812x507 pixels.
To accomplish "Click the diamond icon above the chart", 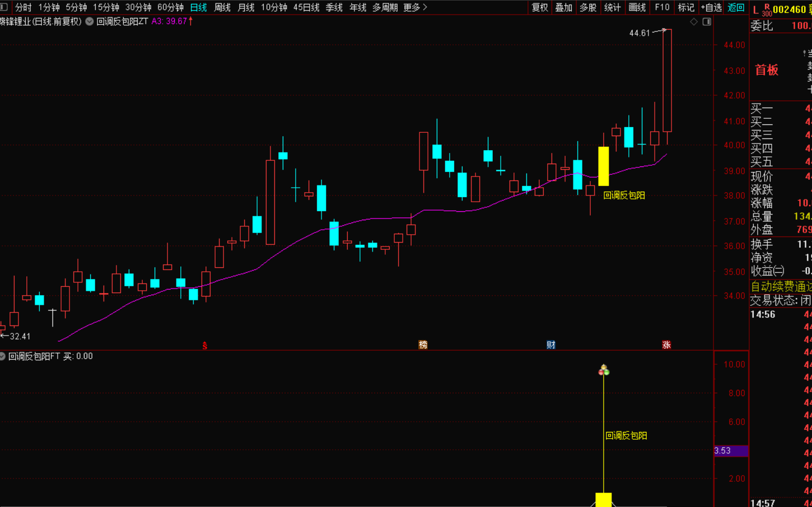I will coord(694,22).
